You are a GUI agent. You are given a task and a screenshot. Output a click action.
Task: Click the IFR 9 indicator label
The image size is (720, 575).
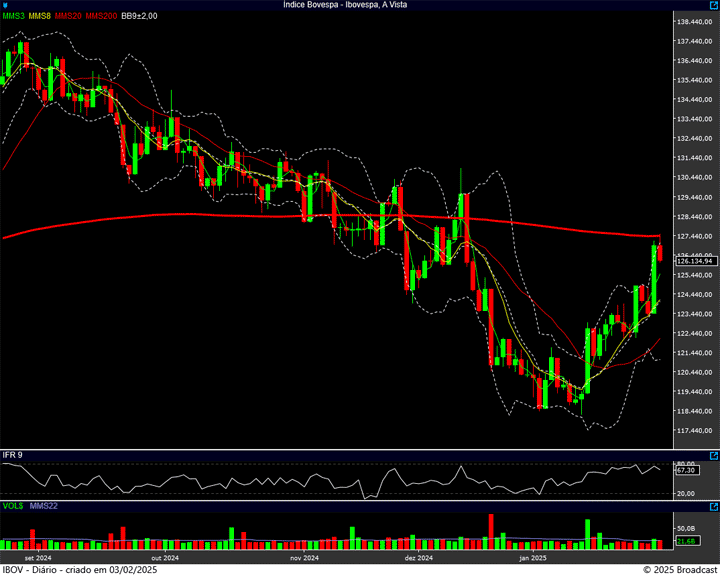coord(12,455)
